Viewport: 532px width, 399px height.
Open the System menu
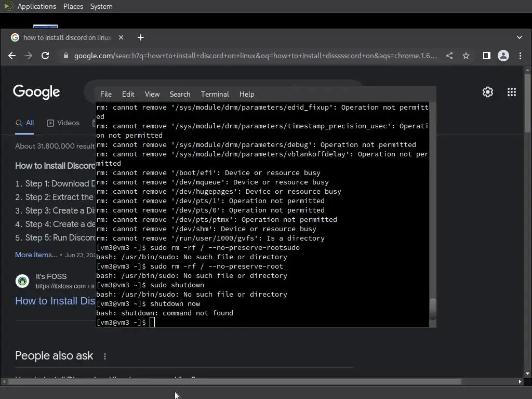[x=101, y=6]
